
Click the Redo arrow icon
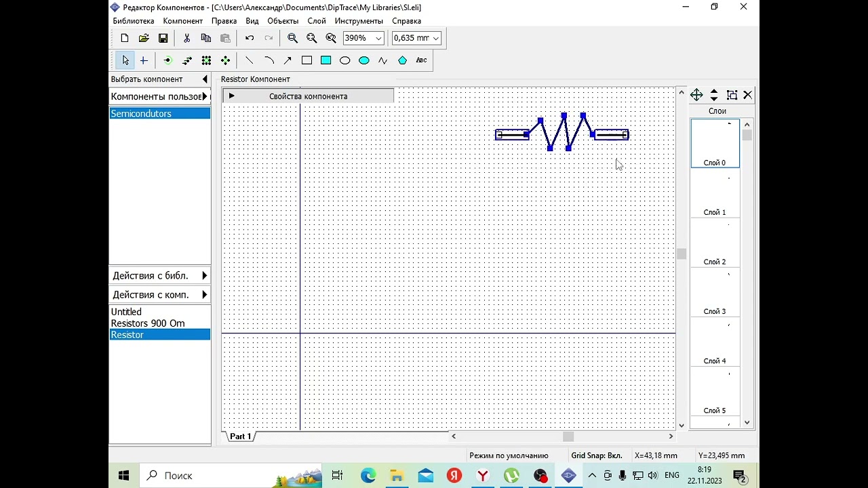coord(269,39)
